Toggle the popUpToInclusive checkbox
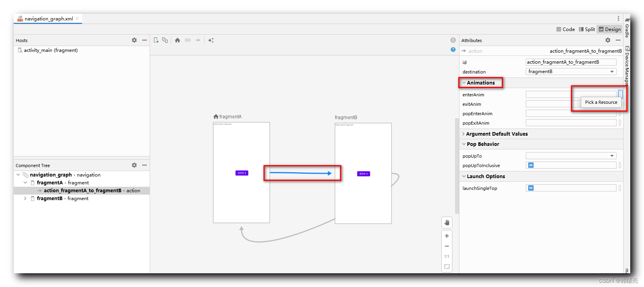This screenshot has width=644, height=287. click(531, 165)
